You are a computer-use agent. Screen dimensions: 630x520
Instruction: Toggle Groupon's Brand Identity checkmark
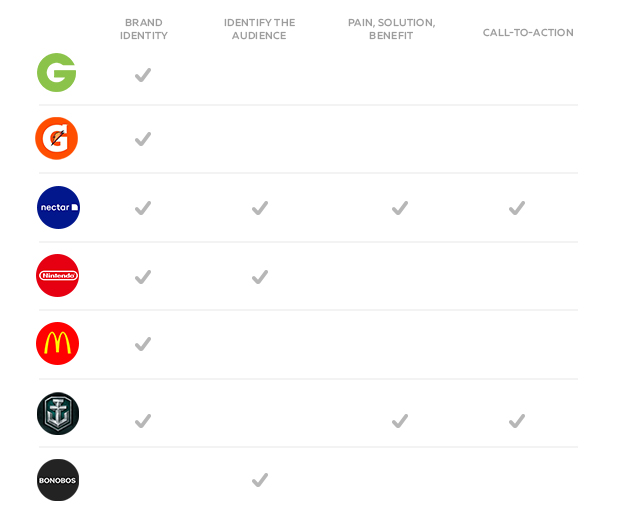point(143,75)
